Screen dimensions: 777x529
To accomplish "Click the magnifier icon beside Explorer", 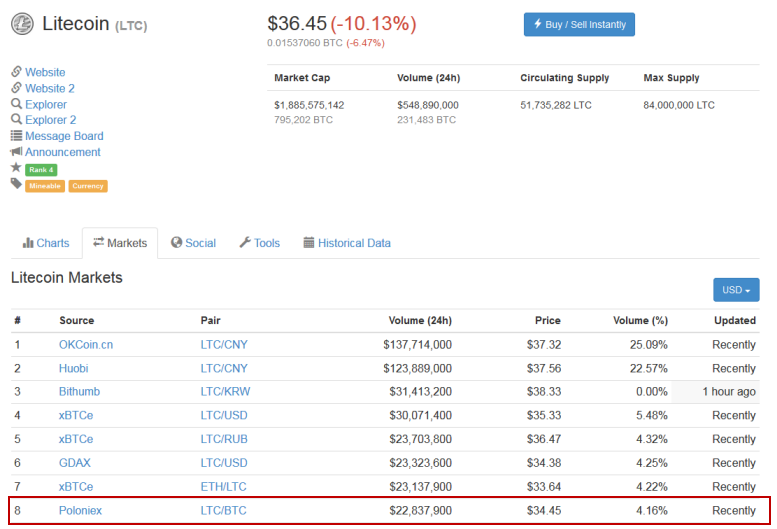I will [16, 104].
